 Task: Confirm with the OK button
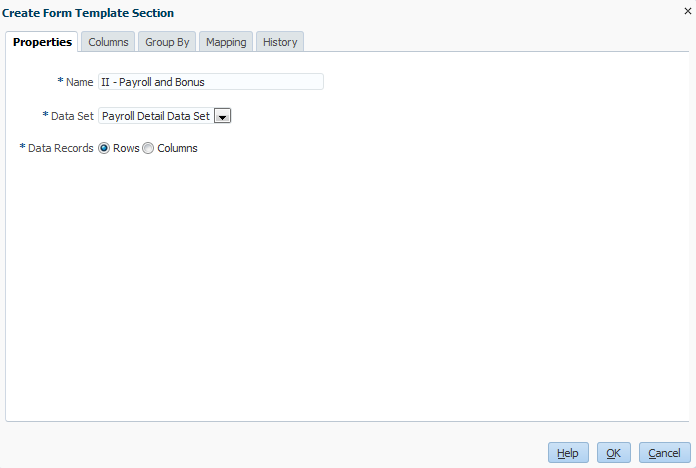point(613,453)
